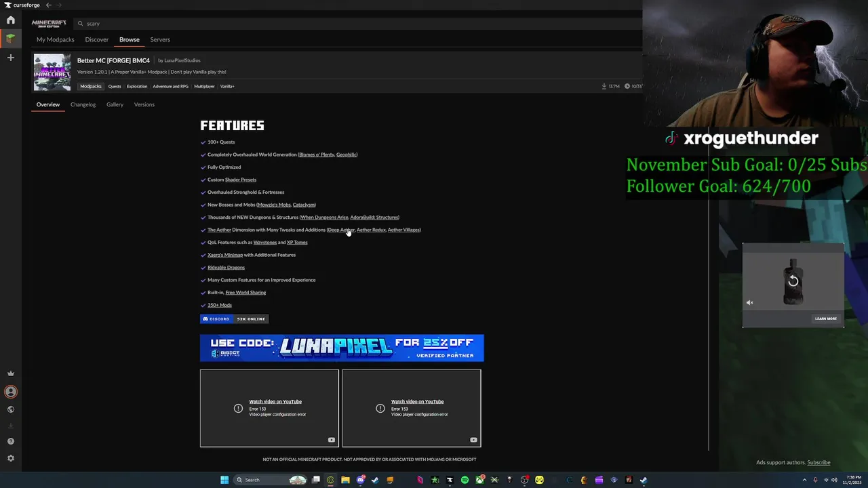Click the taskbar volume speaker icon
This screenshot has height=488, width=868.
[x=834, y=480]
